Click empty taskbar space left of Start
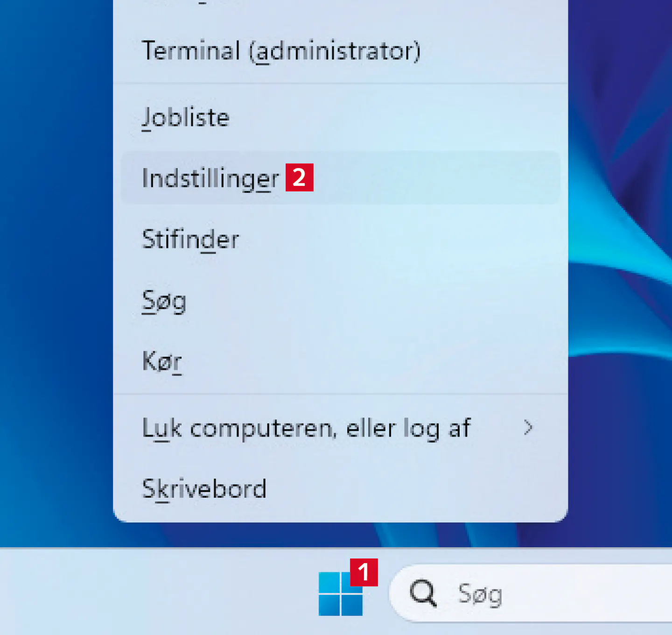The image size is (672, 635). 140,593
